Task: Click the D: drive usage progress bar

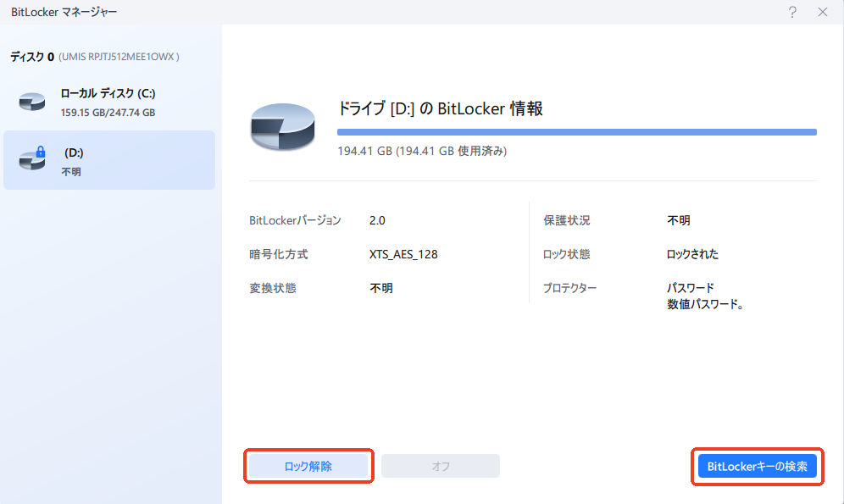Action: [x=576, y=132]
